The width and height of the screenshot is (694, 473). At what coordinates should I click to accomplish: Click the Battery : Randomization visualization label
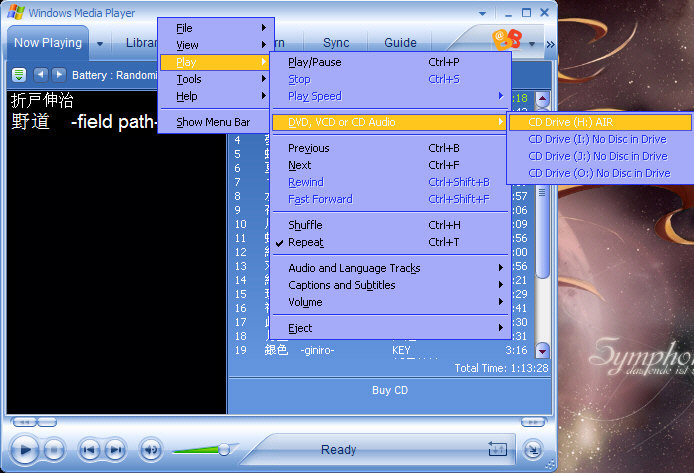pyautogui.click(x=114, y=75)
